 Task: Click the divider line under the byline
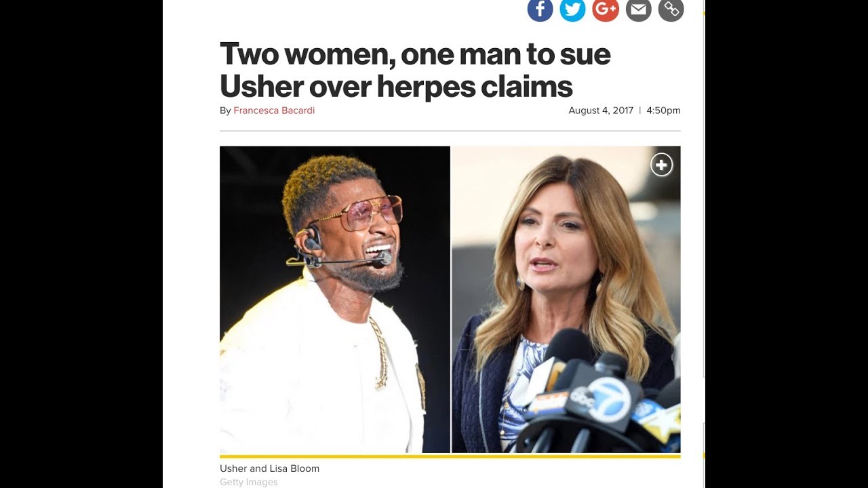[450, 131]
